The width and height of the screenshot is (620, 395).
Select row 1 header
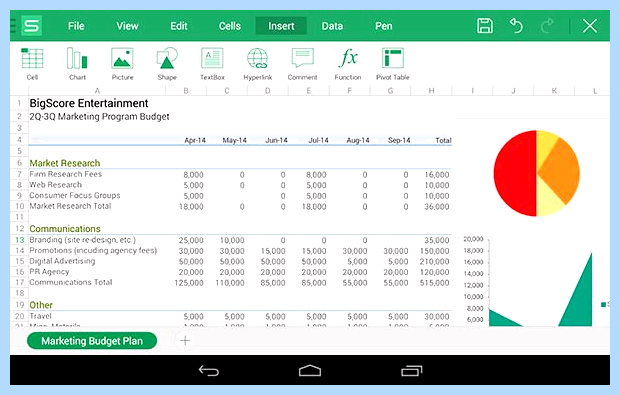coord(19,104)
